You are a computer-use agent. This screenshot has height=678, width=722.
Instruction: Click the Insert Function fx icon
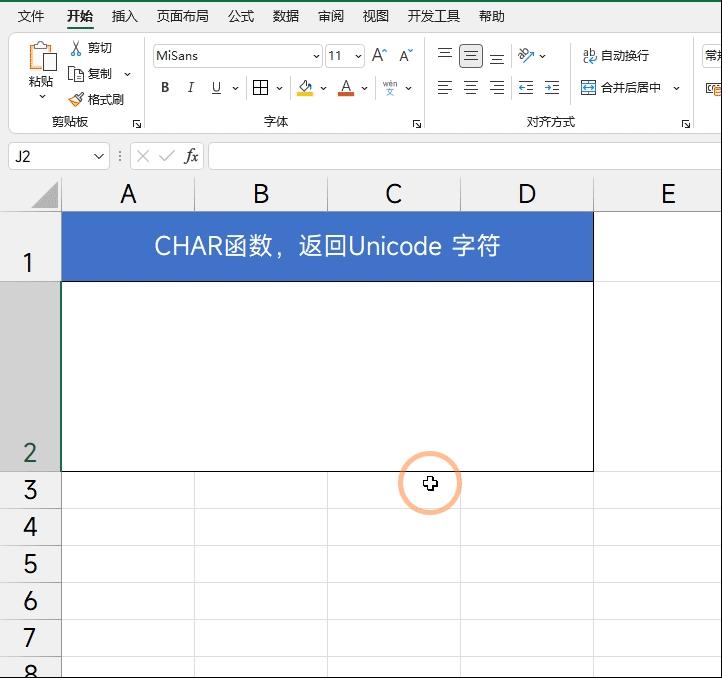click(x=191, y=156)
